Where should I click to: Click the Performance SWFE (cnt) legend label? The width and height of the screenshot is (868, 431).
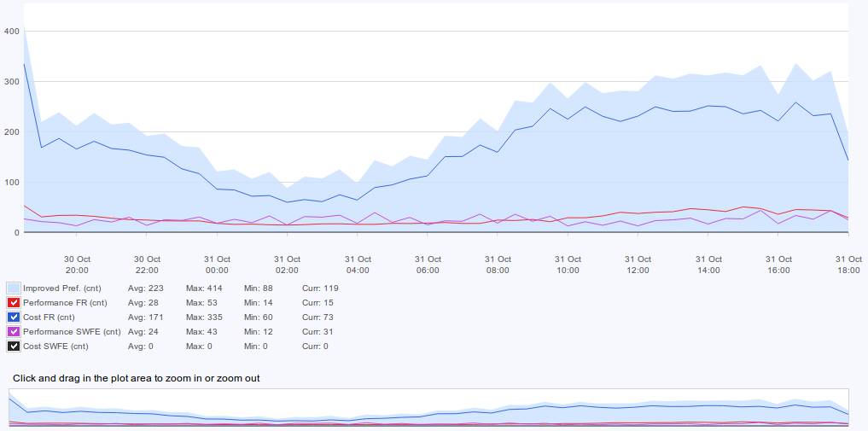pyautogui.click(x=72, y=331)
